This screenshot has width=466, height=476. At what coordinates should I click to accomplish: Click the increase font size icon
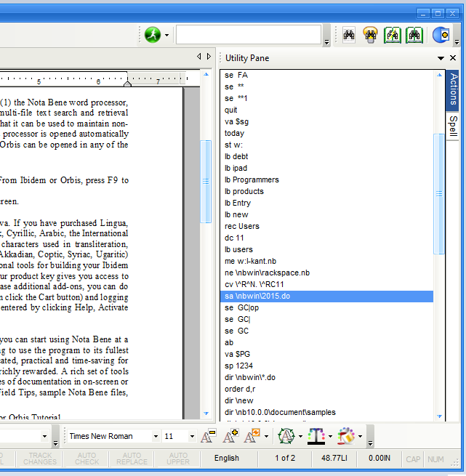coord(230,436)
